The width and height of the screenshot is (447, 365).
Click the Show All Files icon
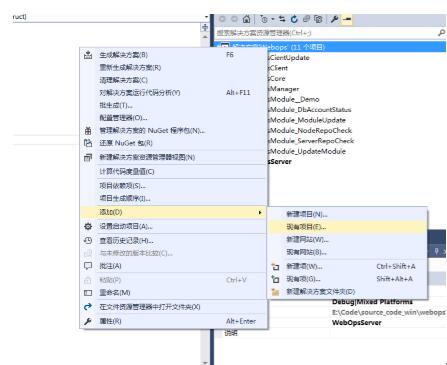pyautogui.click(x=318, y=19)
